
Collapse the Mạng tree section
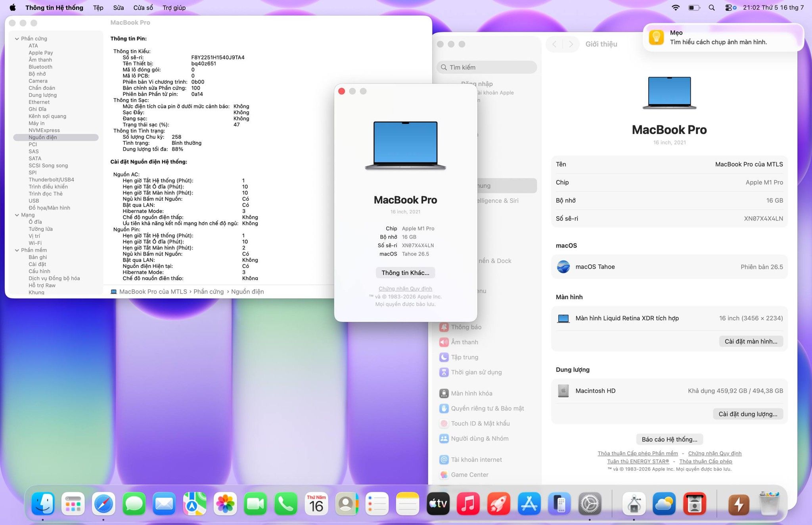17,215
